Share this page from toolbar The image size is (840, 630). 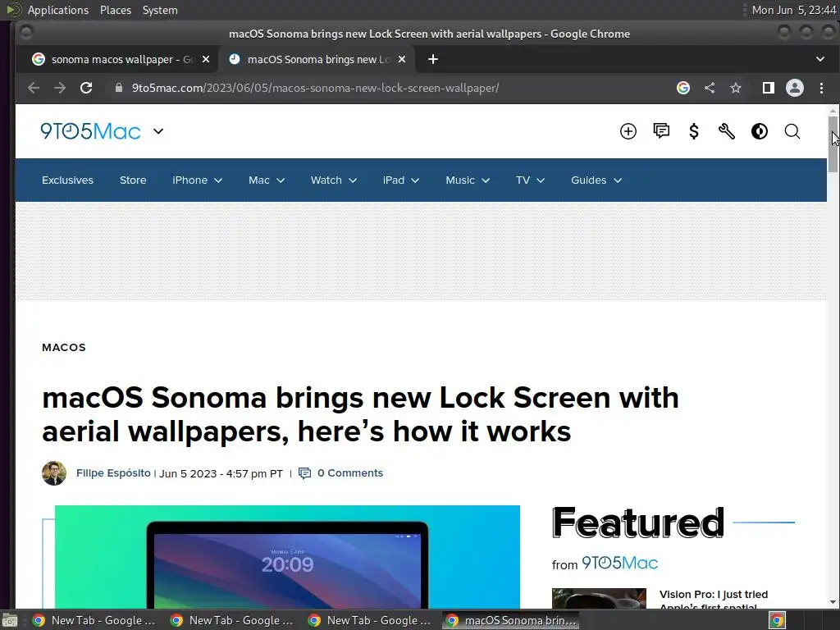[710, 88]
